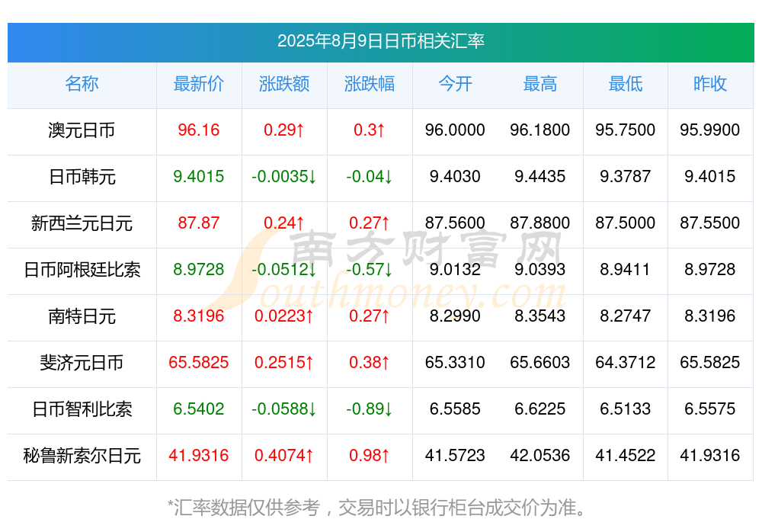Select the '昨收' column header

coord(710,84)
